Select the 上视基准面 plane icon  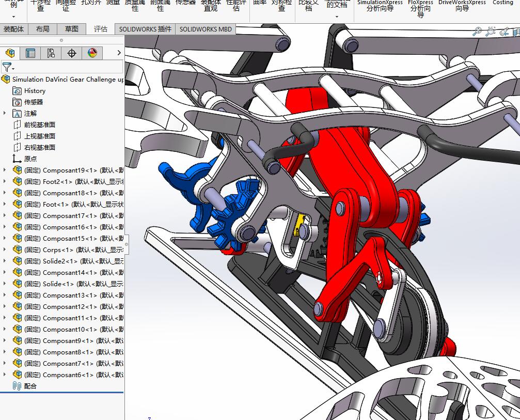[x=17, y=136]
